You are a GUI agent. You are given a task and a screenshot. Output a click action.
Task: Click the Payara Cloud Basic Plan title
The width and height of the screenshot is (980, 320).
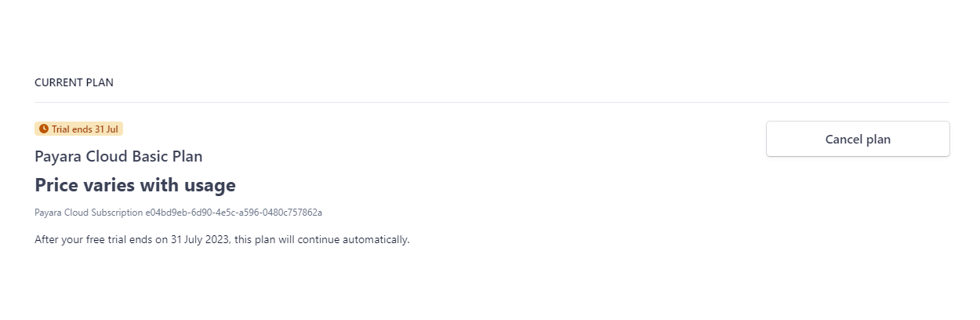coord(118,156)
